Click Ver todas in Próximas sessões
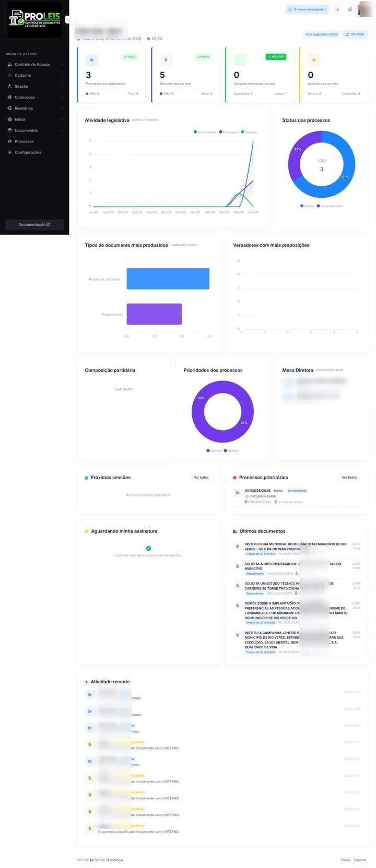Image resolution: width=376 pixels, height=868 pixels. pos(201,478)
